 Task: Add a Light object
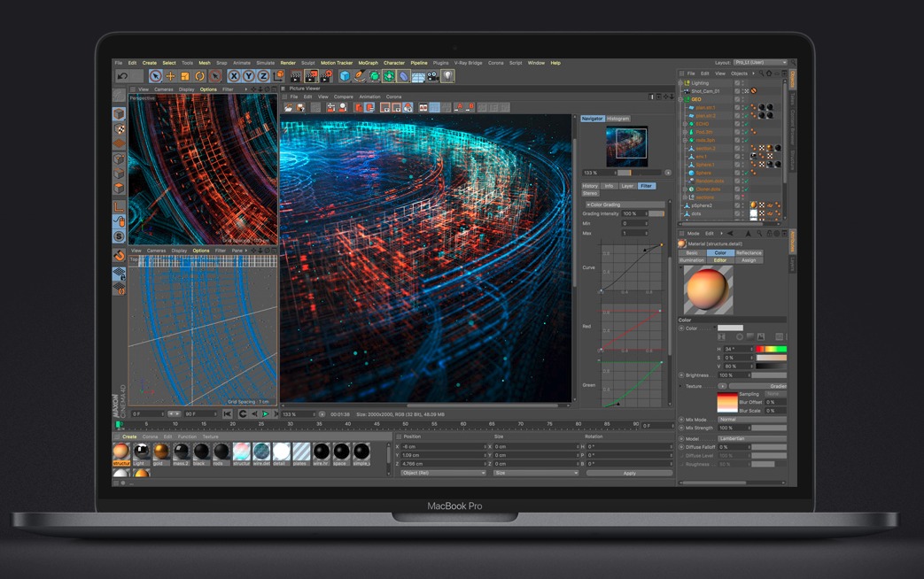point(448,76)
